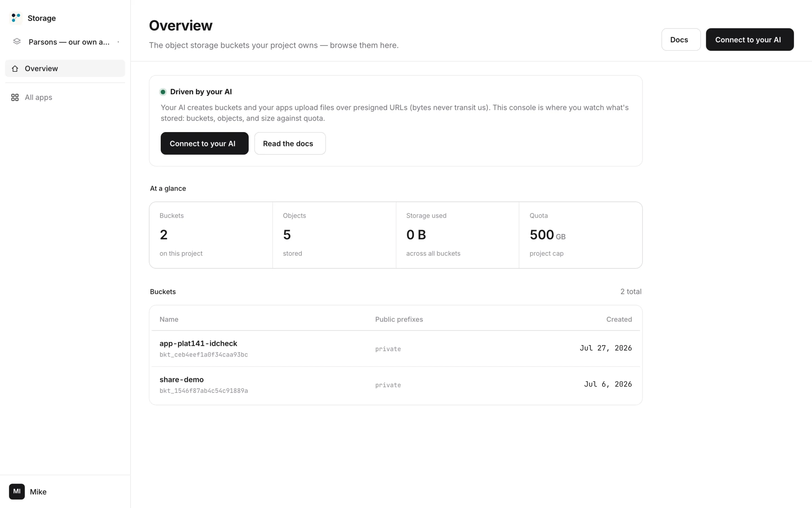Click the project layers icon beside Parsons
Image resolution: width=812 pixels, height=508 pixels.
coord(17,42)
